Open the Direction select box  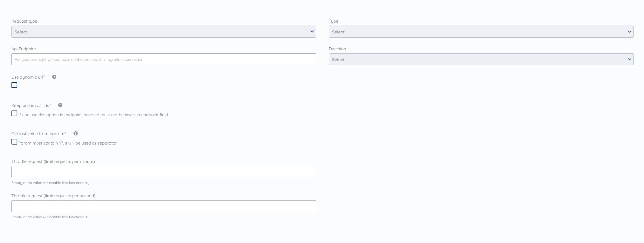pyautogui.click(x=481, y=59)
